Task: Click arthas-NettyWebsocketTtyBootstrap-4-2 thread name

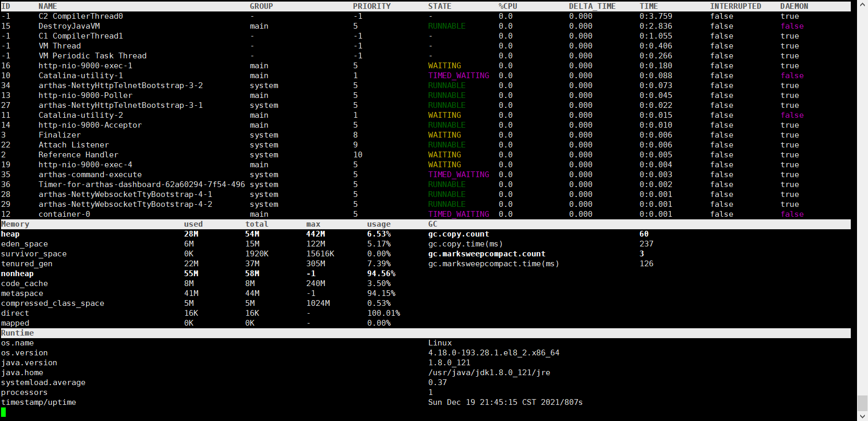Action: click(x=126, y=204)
